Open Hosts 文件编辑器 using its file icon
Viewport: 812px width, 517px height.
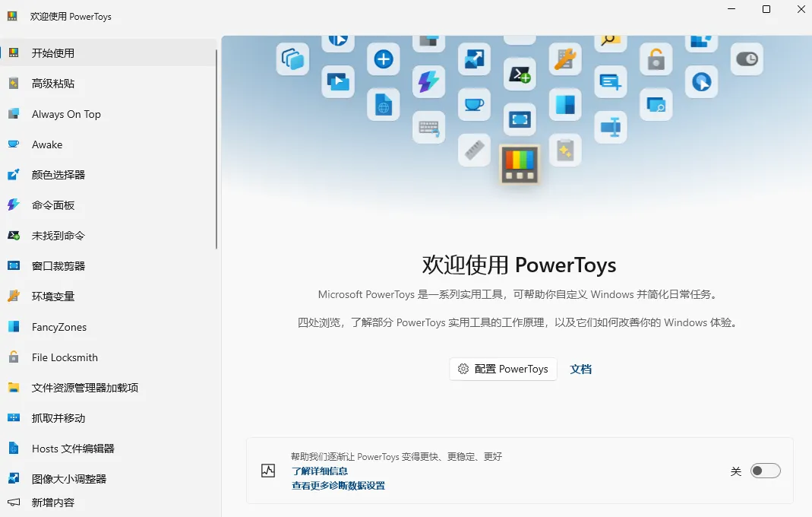click(x=14, y=449)
